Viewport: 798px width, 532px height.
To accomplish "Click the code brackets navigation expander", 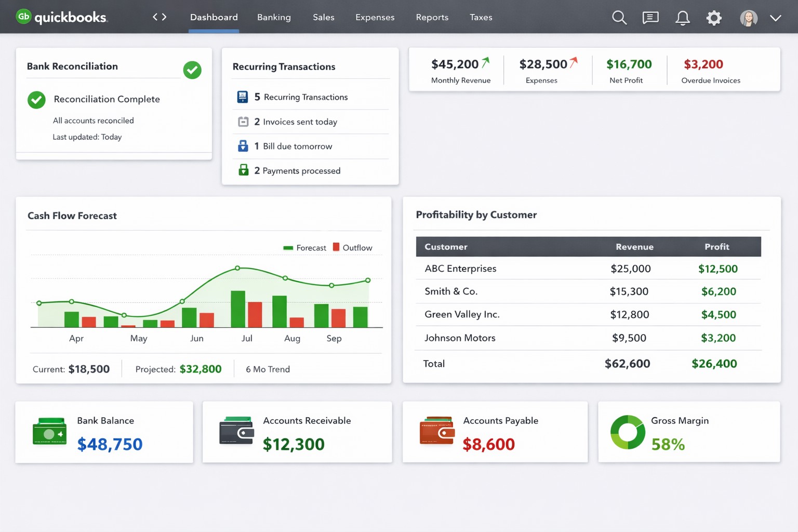I will tap(159, 17).
